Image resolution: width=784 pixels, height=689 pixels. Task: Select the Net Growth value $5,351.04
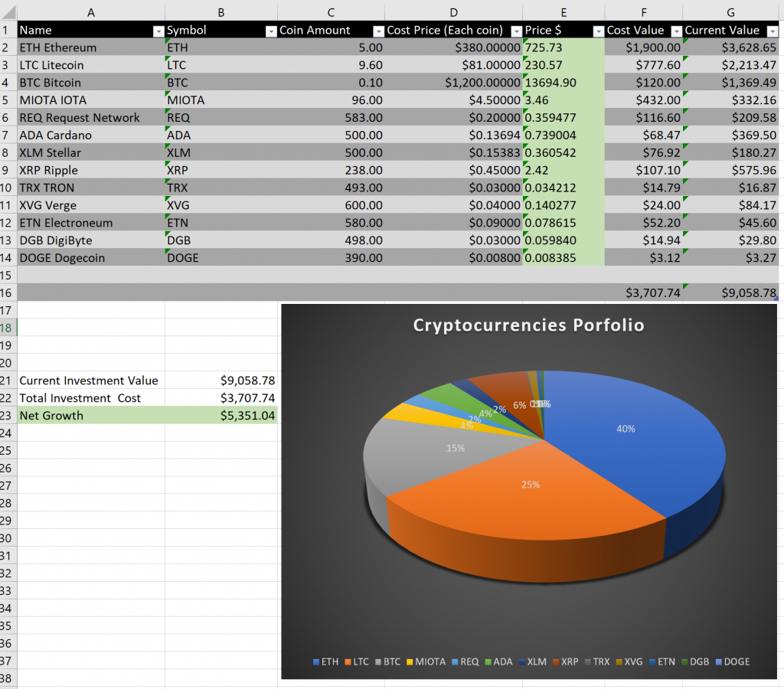pos(221,416)
